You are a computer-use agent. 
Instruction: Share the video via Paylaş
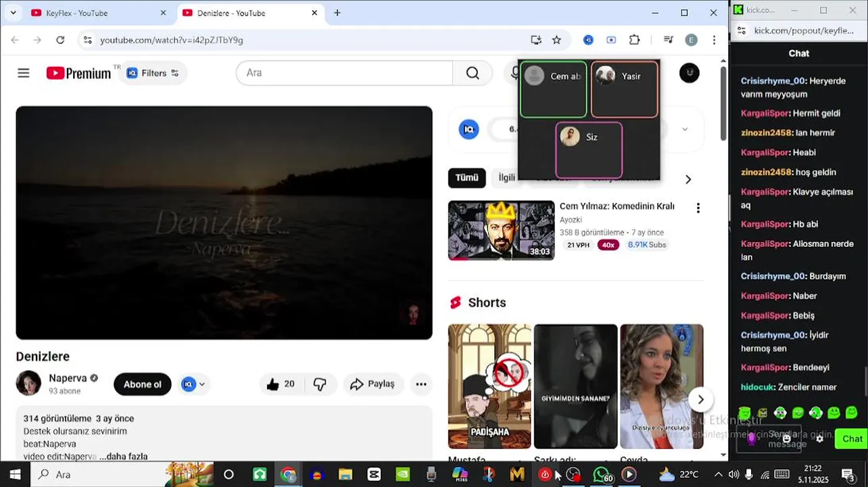[x=373, y=384]
